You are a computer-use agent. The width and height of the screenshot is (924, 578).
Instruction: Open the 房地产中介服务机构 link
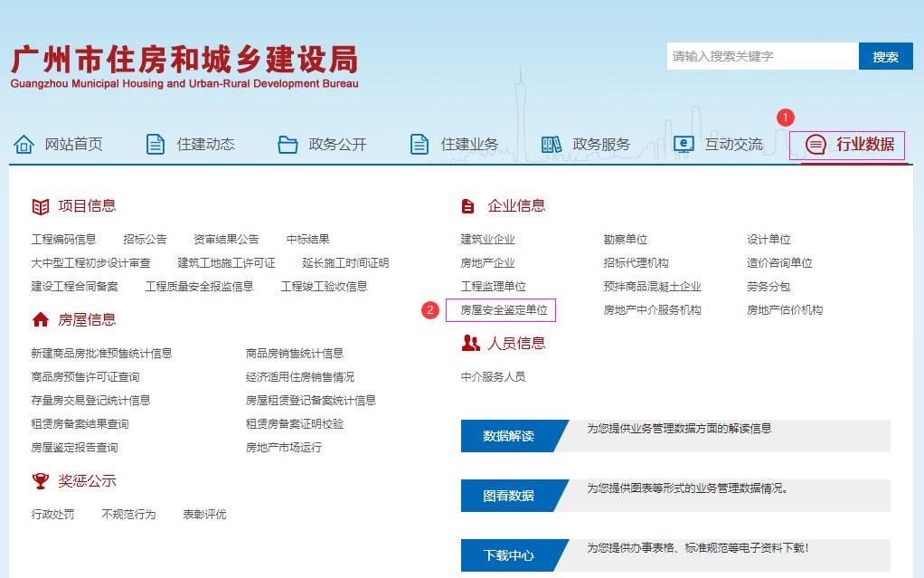653,310
